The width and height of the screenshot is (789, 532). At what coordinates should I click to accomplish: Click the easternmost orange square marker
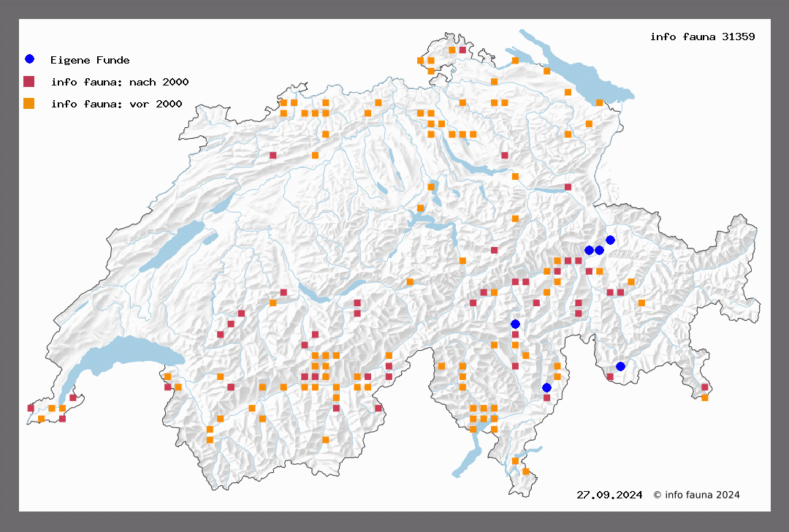[705, 398]
